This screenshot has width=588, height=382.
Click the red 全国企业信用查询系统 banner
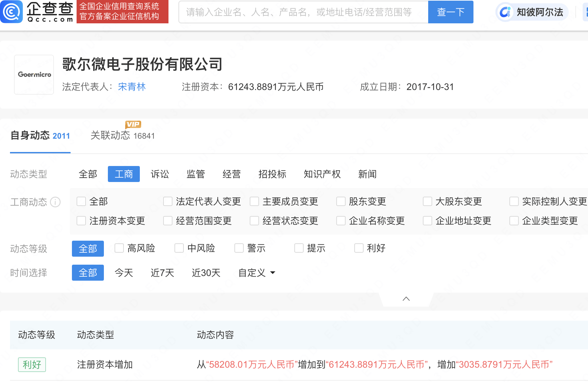pos(123,12)
